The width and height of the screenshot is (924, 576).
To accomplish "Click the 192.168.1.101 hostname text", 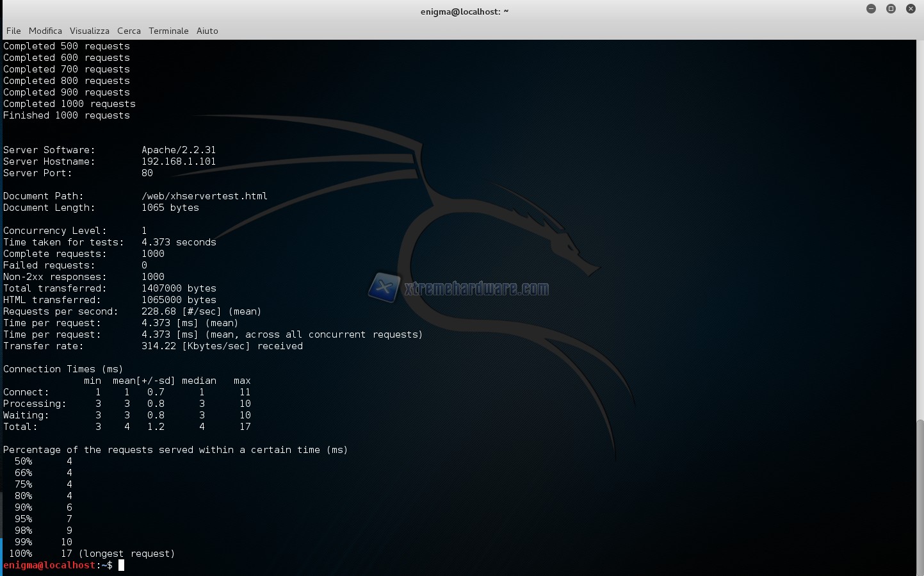I will 179,161.
